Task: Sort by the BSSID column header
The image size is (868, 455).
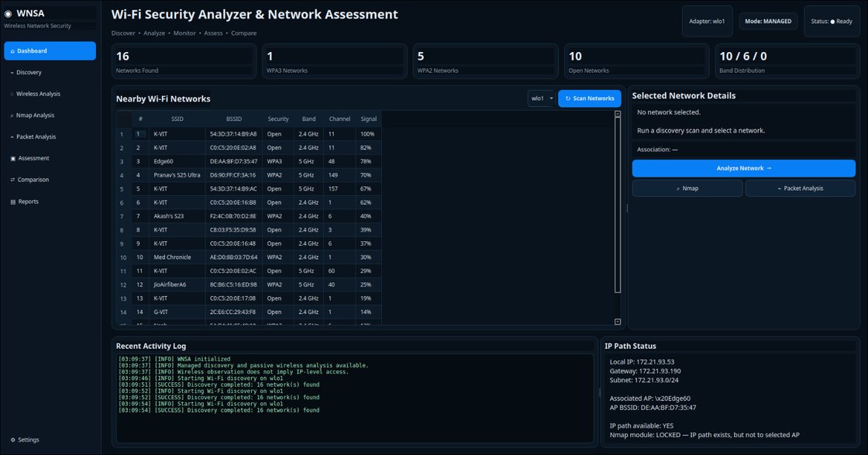Action: [233, 119]
